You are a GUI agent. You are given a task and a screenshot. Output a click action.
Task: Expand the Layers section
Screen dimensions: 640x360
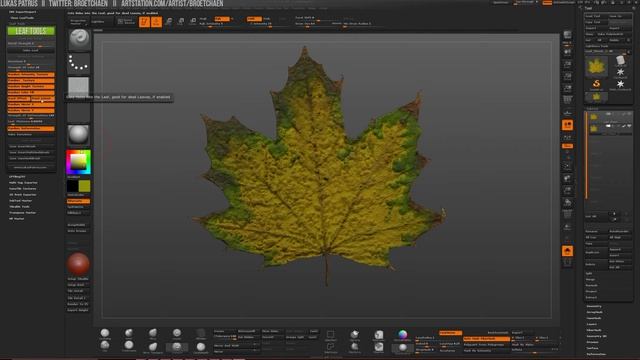(592, 324)
